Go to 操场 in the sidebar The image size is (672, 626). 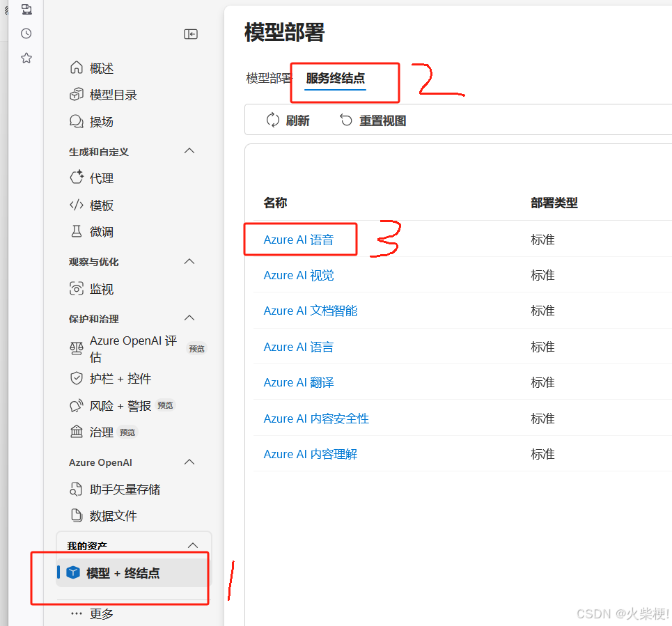[x=102, y=122]
